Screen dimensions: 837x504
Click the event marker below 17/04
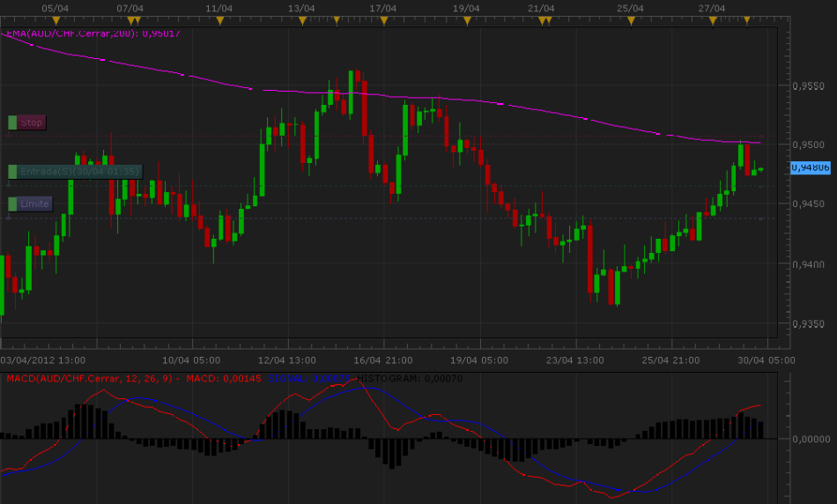(x=383, y=19)
